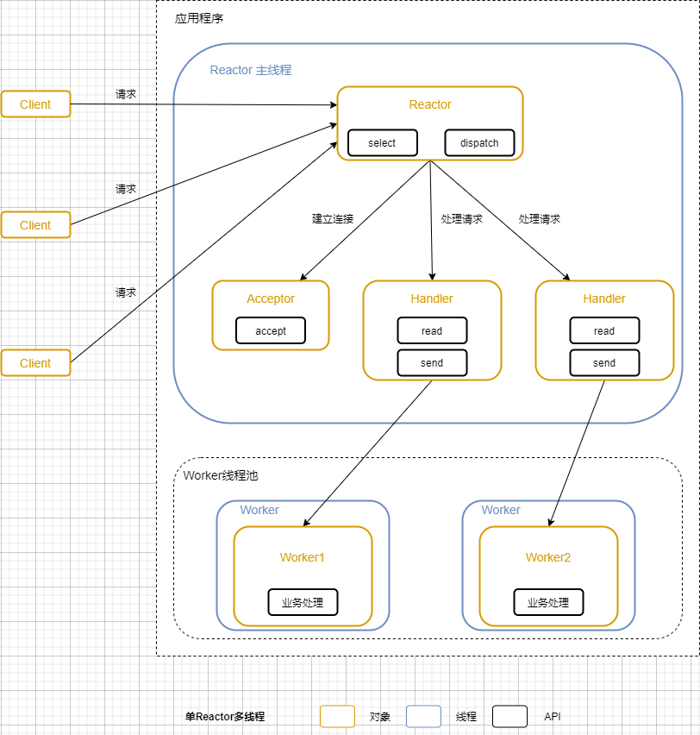The height and width of the screenshot is (735, 700).
Task: Click read box in the rightmost Handler
Action: 604,330
